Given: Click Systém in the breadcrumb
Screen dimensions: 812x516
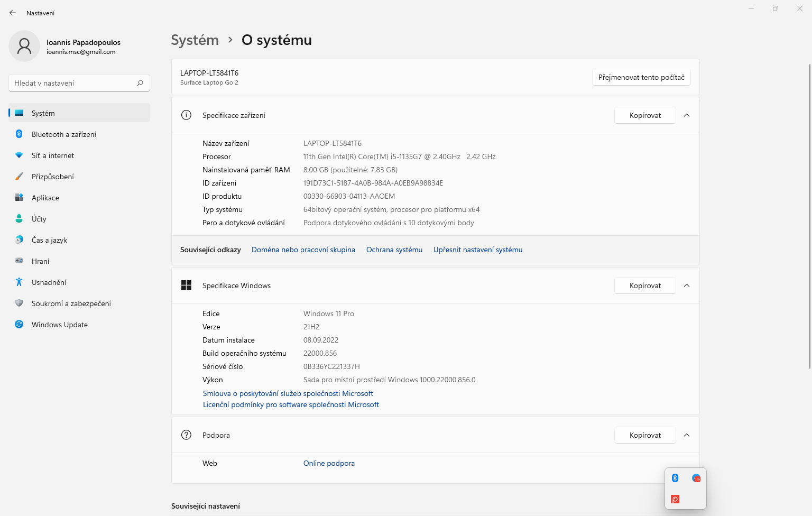Looking at the screenshot, I should [195, 40].
